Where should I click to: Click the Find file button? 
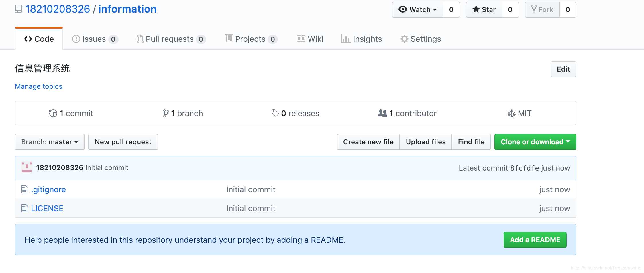click(x=471, y=142)
